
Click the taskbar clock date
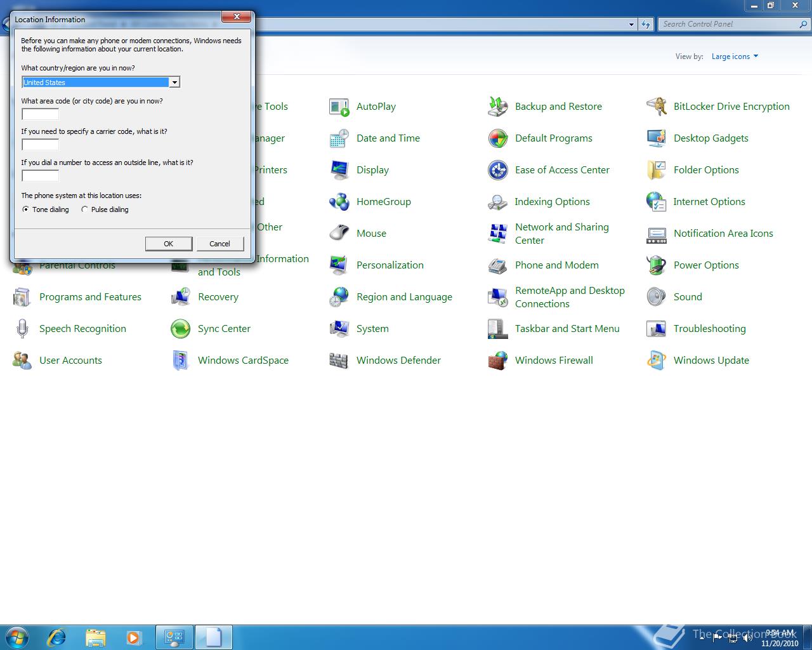(780, 643)
